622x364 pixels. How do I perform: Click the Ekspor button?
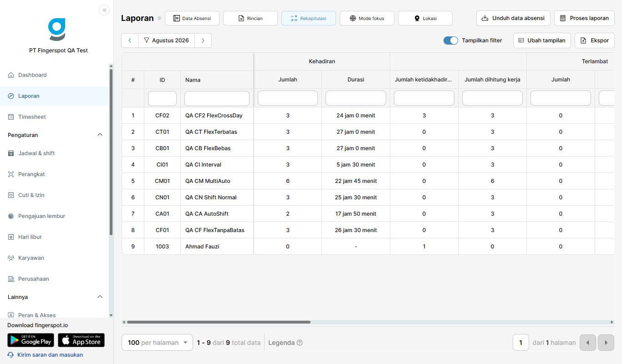click(595, 40)
